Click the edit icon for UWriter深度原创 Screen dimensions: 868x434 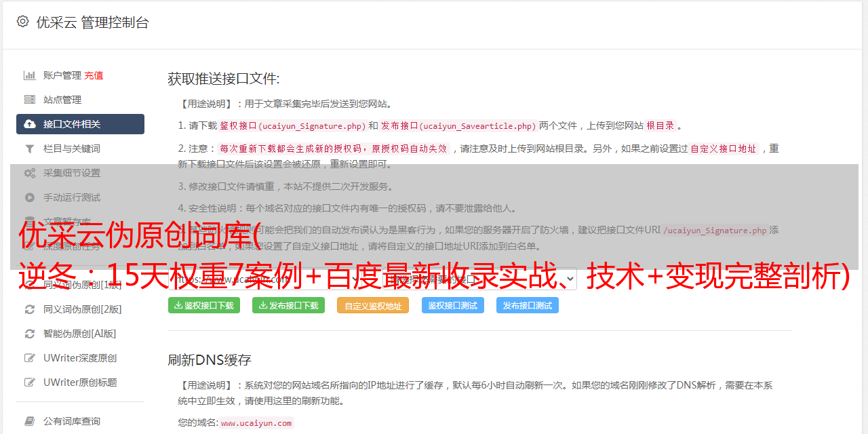30,358
